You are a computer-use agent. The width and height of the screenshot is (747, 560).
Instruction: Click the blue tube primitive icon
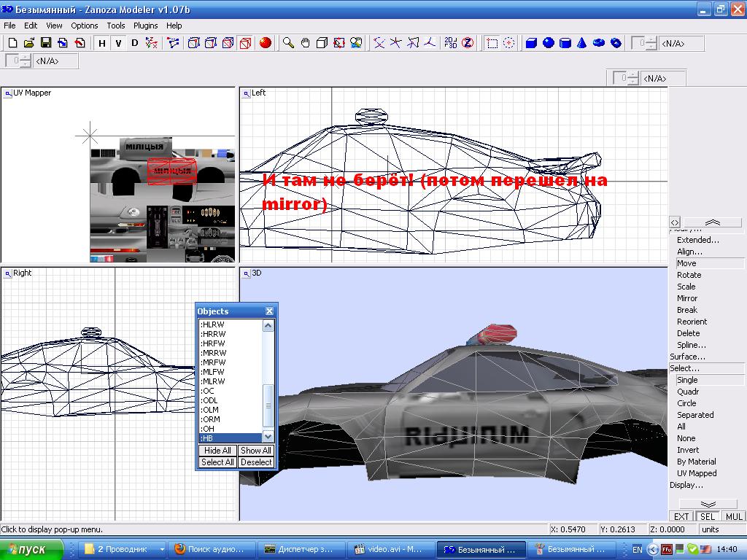click(x=616, y=43)
